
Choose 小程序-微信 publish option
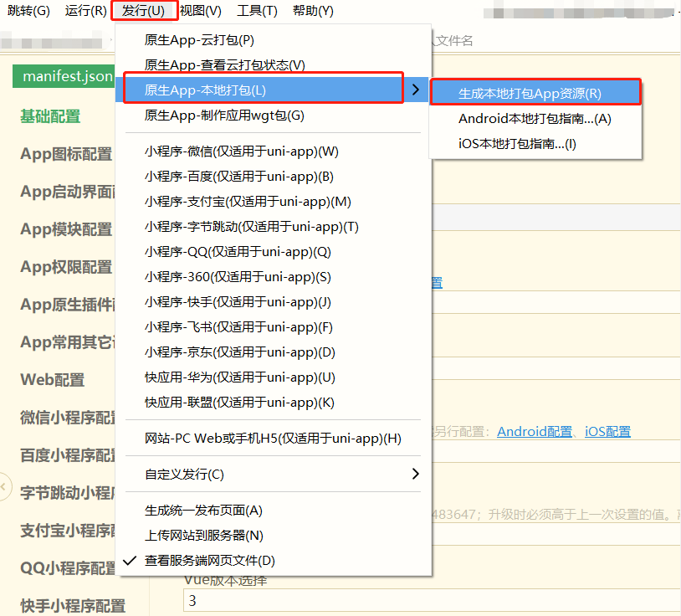coord(241,151)
